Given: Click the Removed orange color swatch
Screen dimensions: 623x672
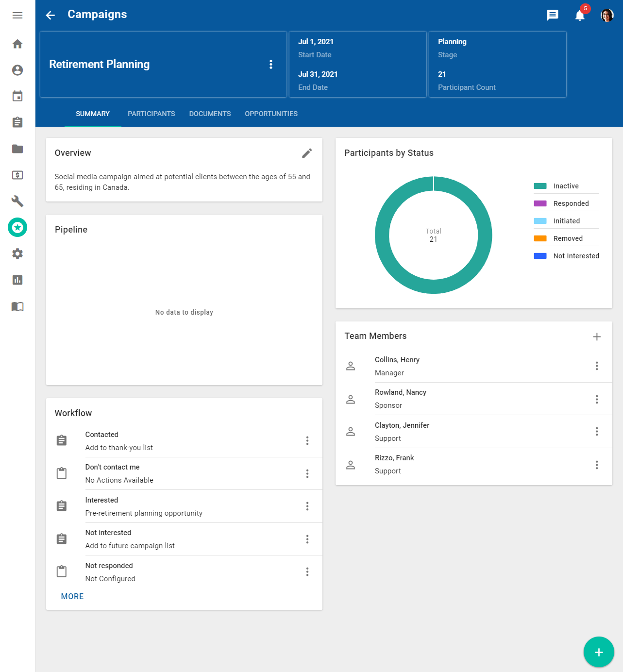Looking at the screenshot, I should coord(540,238).
